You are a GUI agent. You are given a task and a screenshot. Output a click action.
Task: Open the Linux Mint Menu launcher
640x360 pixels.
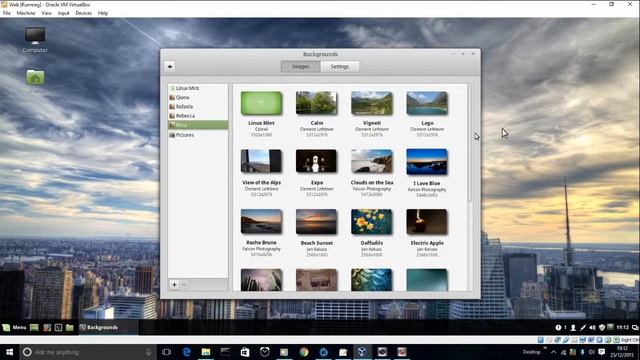click(14, 327)
